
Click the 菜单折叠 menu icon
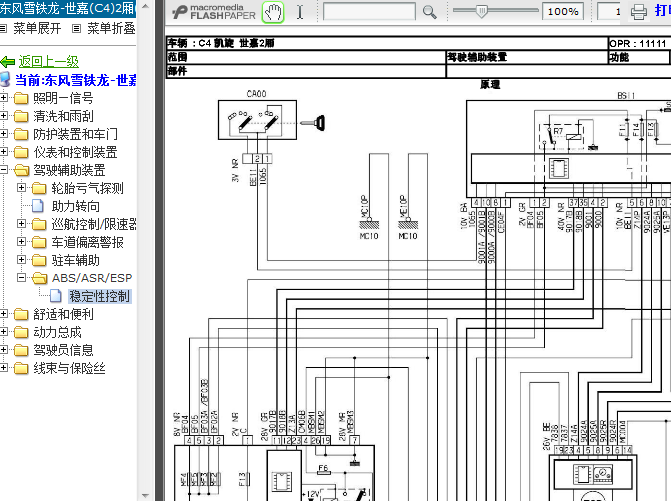(77, 29)
